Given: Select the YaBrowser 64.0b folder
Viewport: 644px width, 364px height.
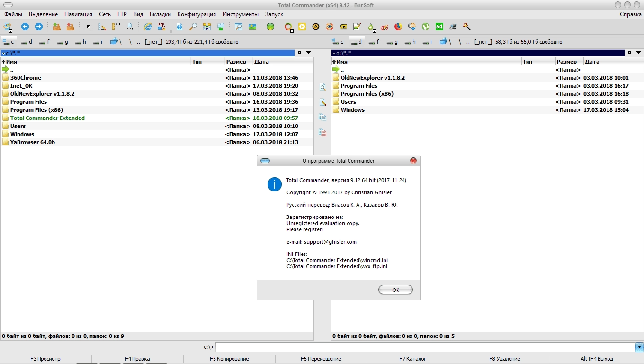Looking at the screenshot, I should tap(33, 142).
